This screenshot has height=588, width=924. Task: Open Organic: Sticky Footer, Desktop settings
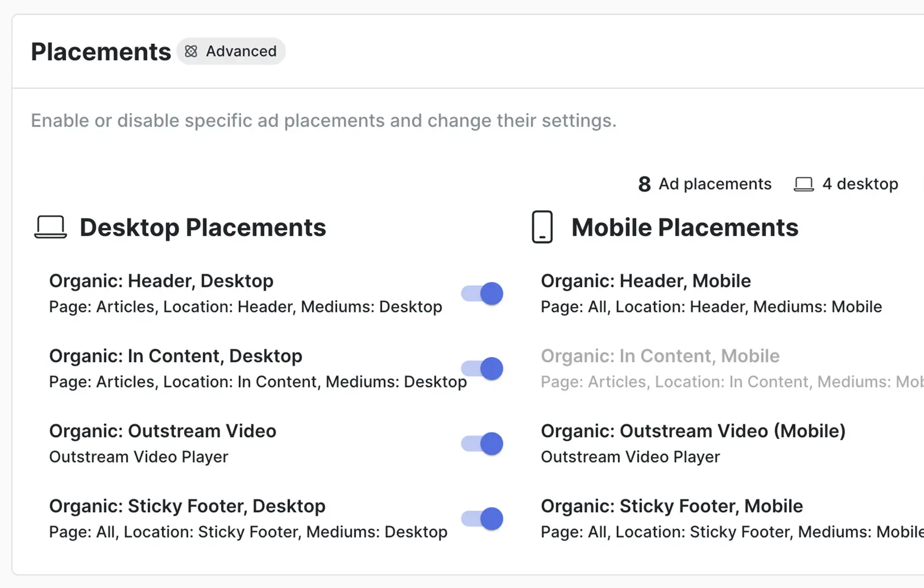[x=188, y=506]
